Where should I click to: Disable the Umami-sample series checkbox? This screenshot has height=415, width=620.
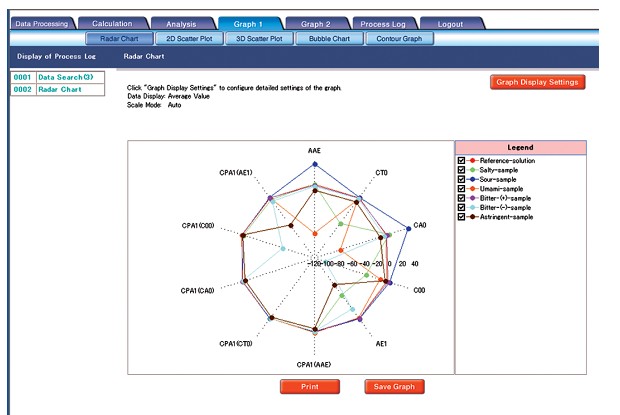pyautogui.click(x=461, y=189)
